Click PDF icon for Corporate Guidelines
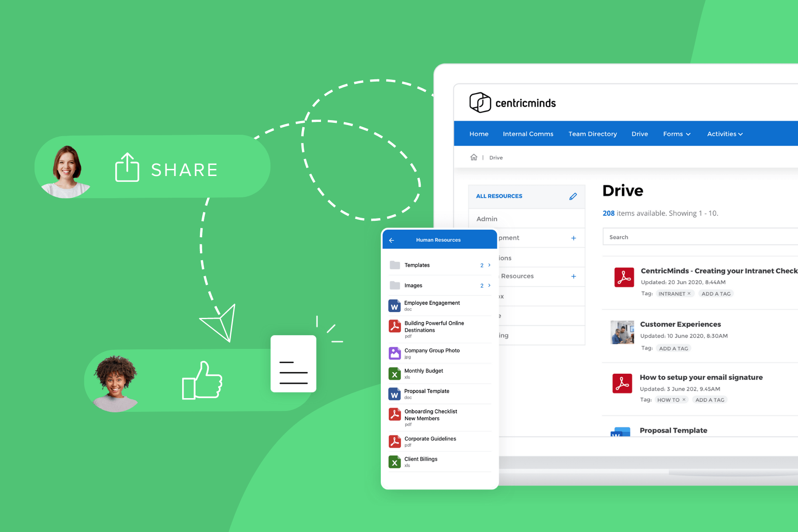The image size is (798, 532). tap(395, 442)
